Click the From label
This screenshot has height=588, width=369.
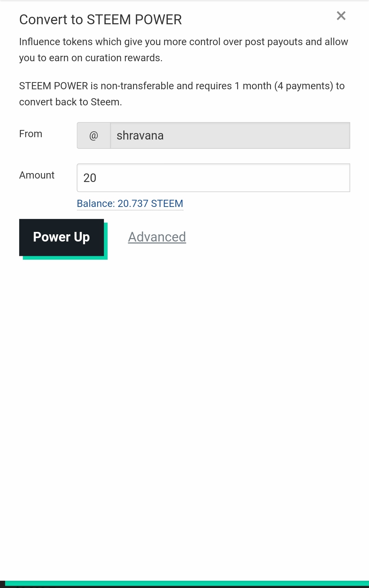tap(31, 134)
